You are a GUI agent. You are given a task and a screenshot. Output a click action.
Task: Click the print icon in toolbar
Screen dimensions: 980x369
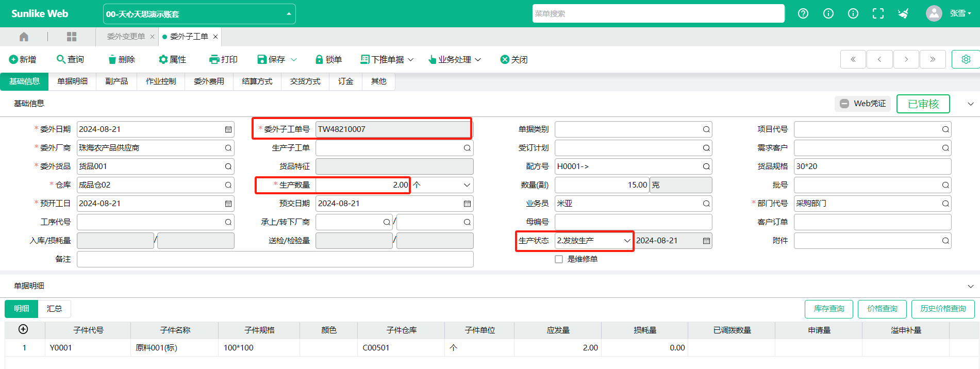click(x=214, y=60)
